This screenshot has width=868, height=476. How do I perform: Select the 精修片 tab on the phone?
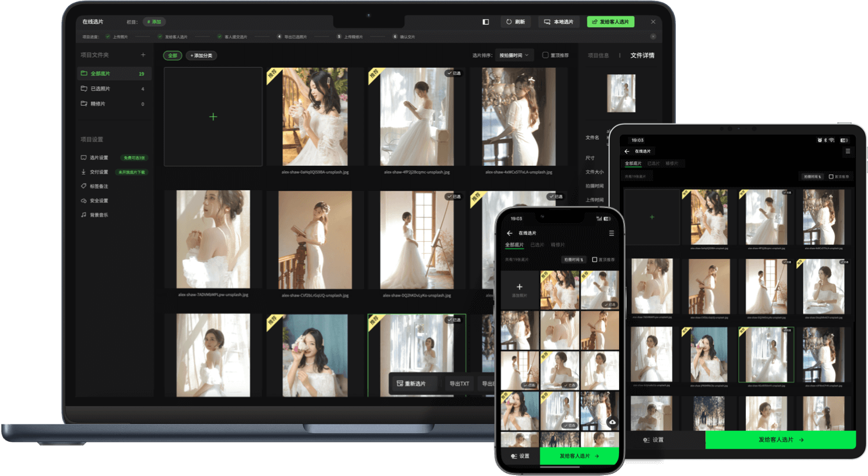[x=557, y=245]
